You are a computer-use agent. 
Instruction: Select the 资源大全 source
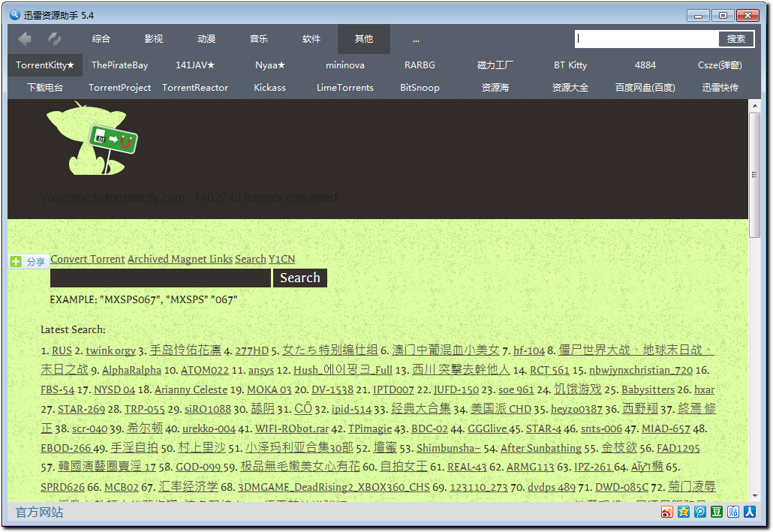coord(570,88)
